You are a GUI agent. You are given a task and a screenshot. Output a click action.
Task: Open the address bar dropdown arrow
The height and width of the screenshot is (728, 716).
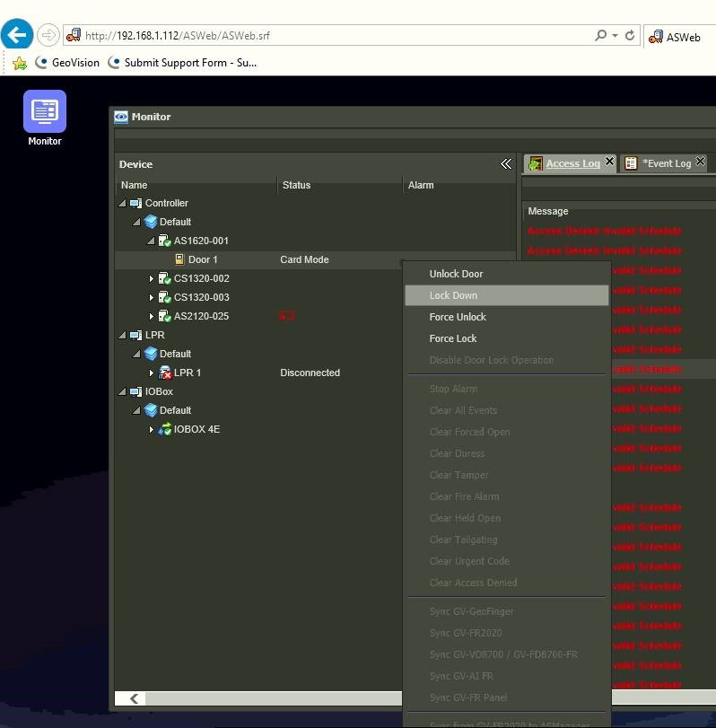click(x=615, y=35)
